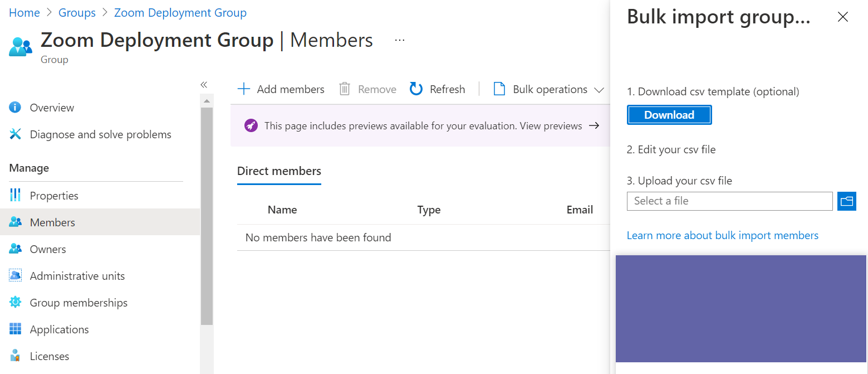Click the sidebar vertical scrollbar thumb
Screen dimensions: 868x374
point(207,216)
